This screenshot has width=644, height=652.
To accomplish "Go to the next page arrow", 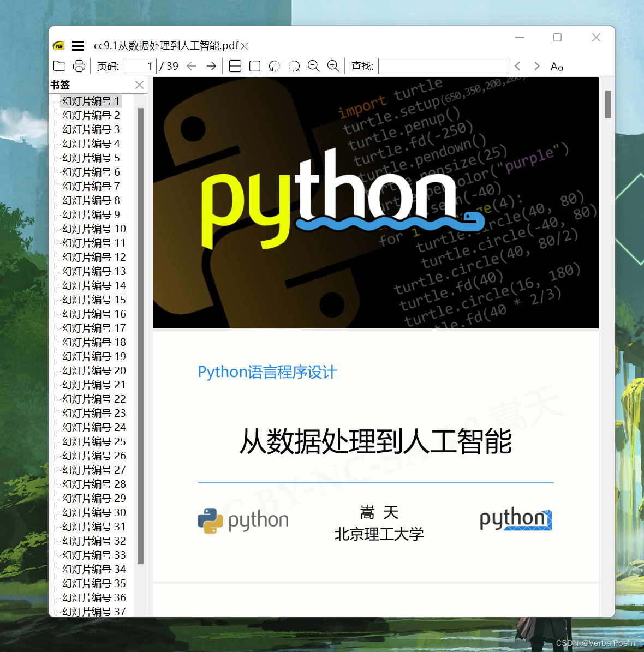I will 211,66.
